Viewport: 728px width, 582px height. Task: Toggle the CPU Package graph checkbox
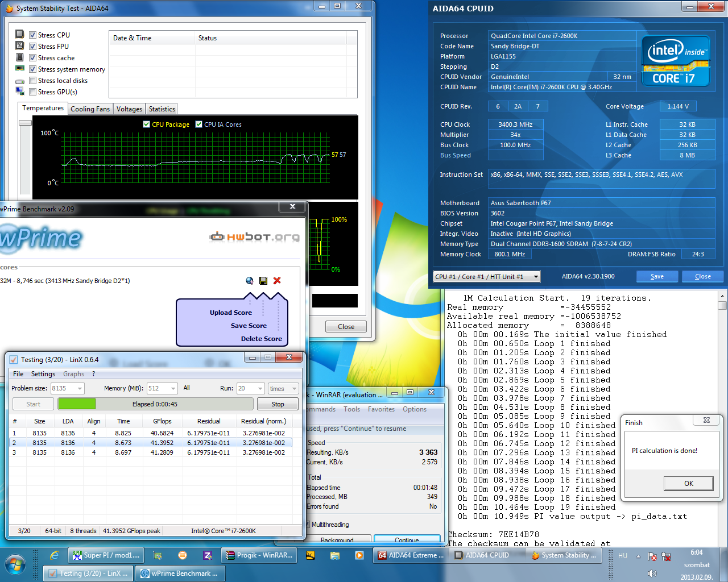(146, 124)
